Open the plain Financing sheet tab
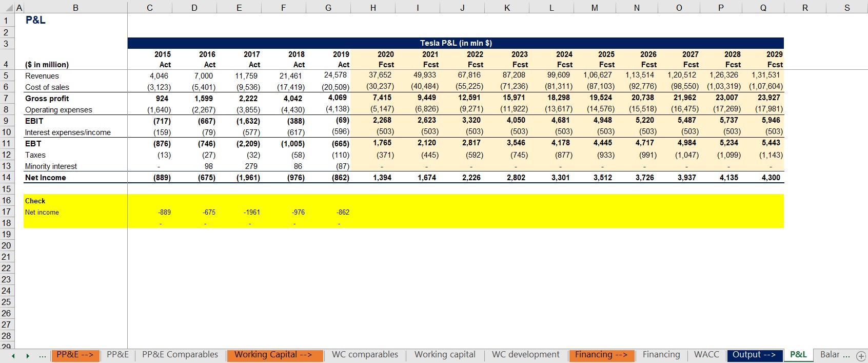 [x=661, y=355]
